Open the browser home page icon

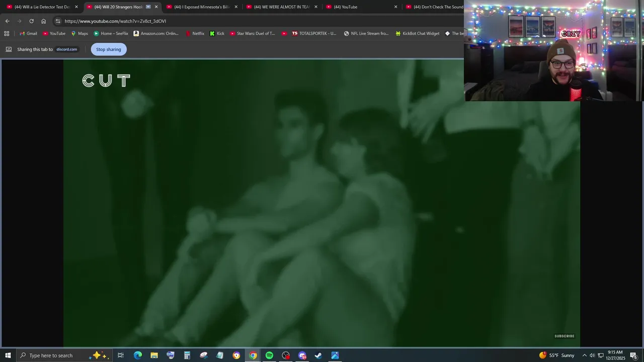(x=43, y=21)
